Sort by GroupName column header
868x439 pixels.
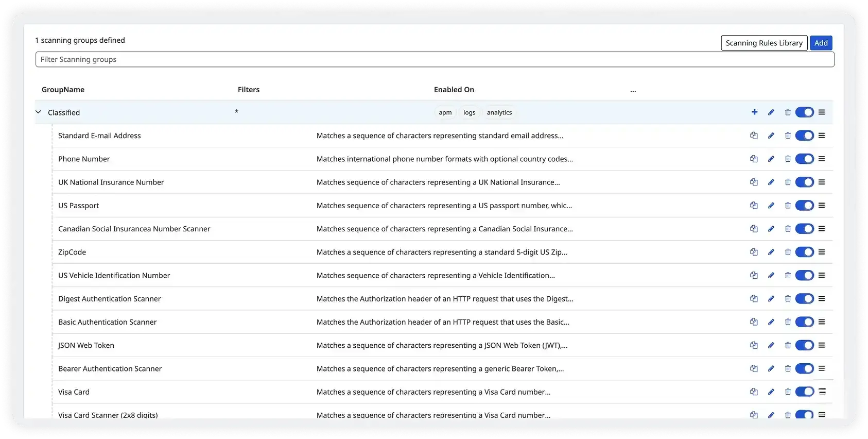63,90
